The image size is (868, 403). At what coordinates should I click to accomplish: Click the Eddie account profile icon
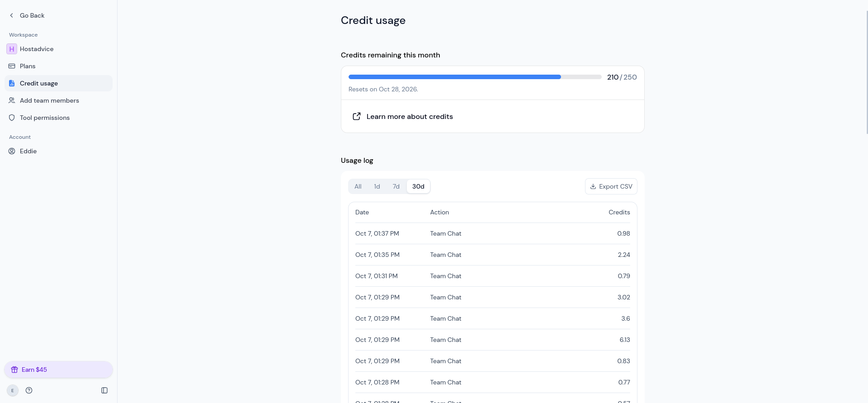[x=12, y=151]
